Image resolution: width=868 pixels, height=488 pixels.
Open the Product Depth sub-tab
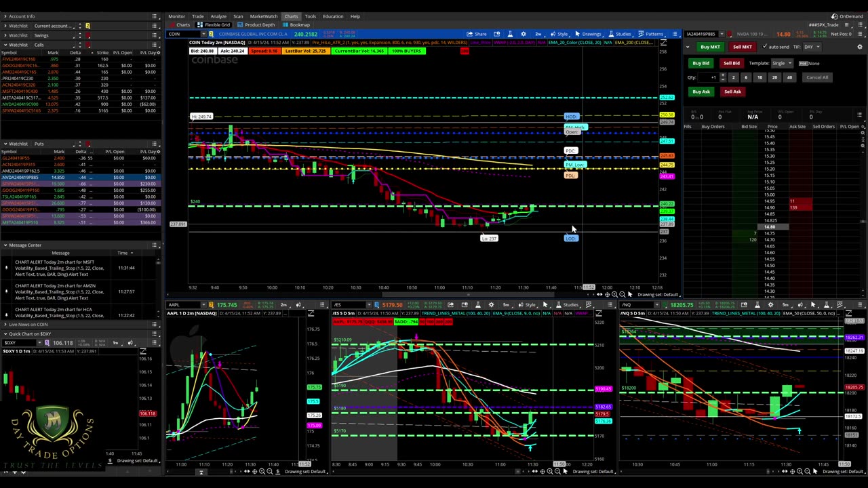[x=256, y=25]
